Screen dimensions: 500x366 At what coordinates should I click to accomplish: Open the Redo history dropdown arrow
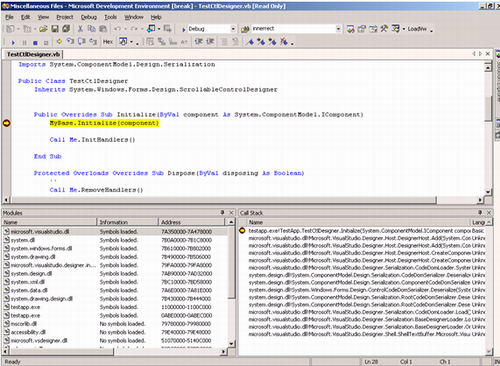[x=142, y=29]
